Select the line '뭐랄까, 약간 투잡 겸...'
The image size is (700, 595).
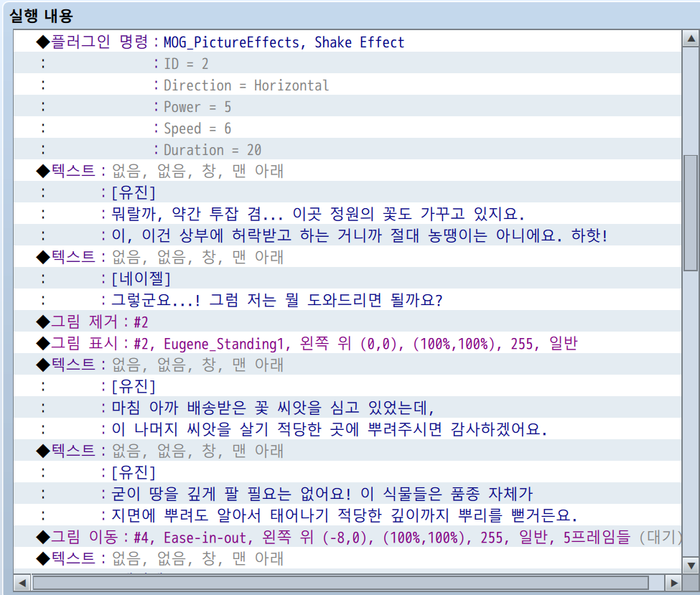pyautogui.click(x=347, y=214)
